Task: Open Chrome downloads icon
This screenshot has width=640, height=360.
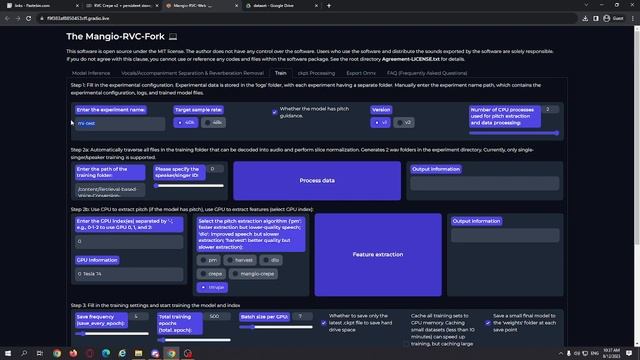Action: coord(585,18)
